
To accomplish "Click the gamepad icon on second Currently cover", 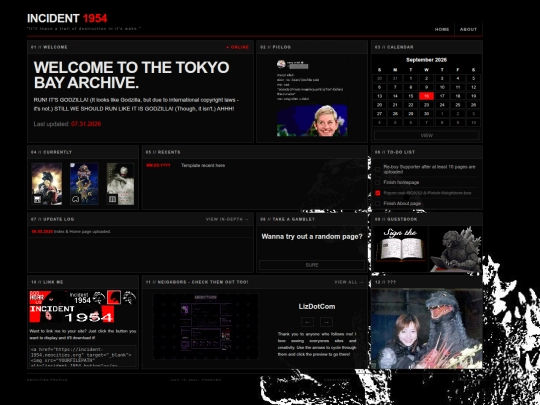I will coord(75,199).
